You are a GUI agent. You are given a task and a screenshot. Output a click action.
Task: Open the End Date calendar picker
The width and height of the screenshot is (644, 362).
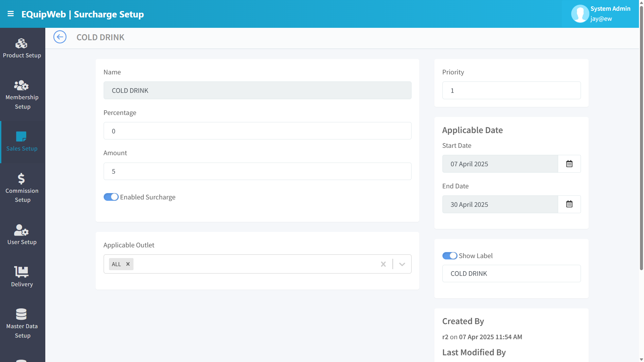click(569, 204)
